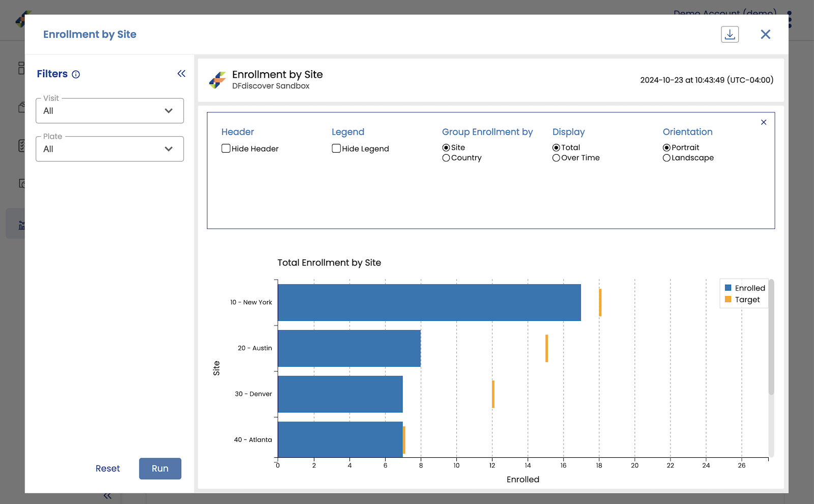
Task: Open the Filters info tooltip icon
Action: (76, 74)
